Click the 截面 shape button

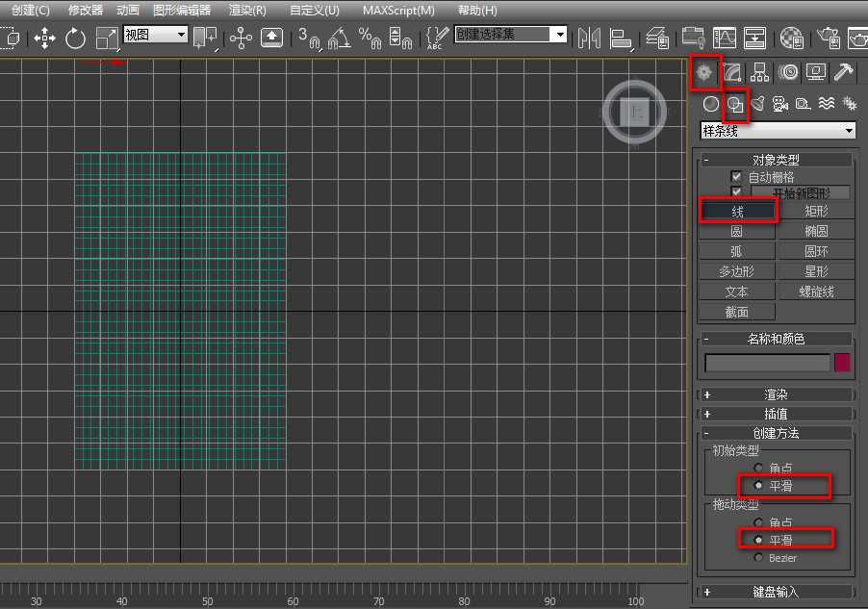[736, 312]
